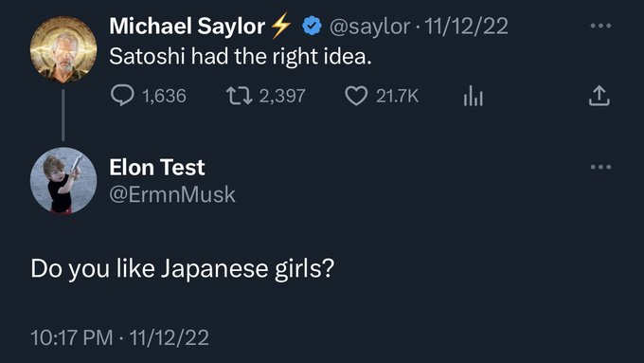Click the 2,397 retweets count
The image size is (644, 363).
point(282,96)
